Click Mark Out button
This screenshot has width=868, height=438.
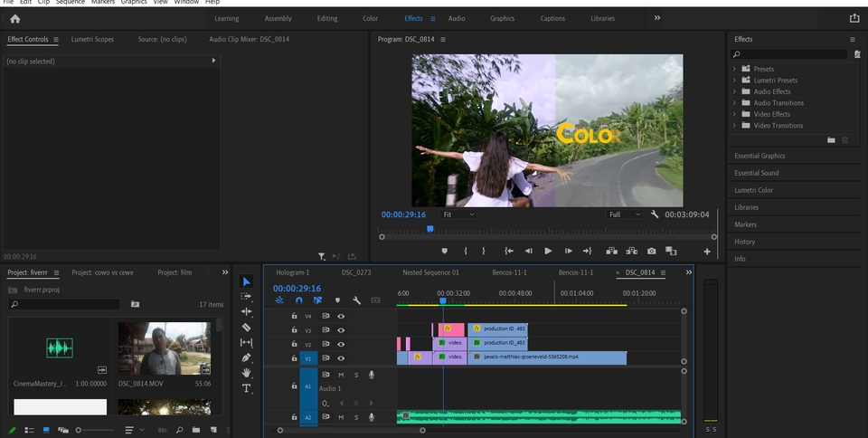click(x=483, y=251)
